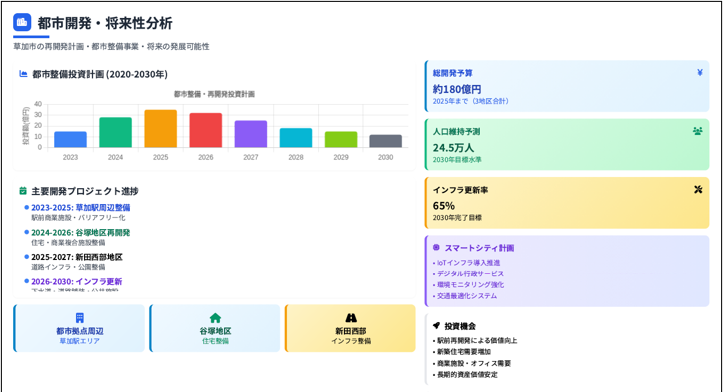Click the icon beside スマートシティ計画 heading
The width and height of the screenshot is (723, 392).
(436, 248)
